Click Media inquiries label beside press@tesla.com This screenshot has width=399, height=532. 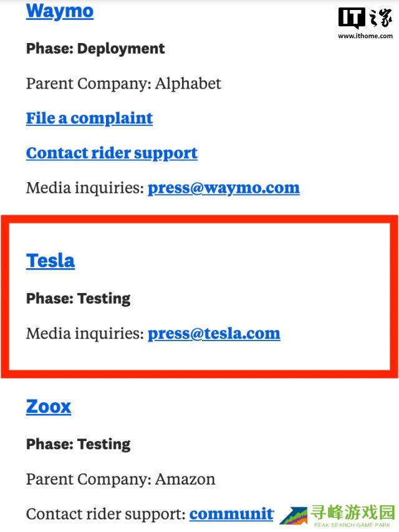pyautogui.click(x=85, y=334)
